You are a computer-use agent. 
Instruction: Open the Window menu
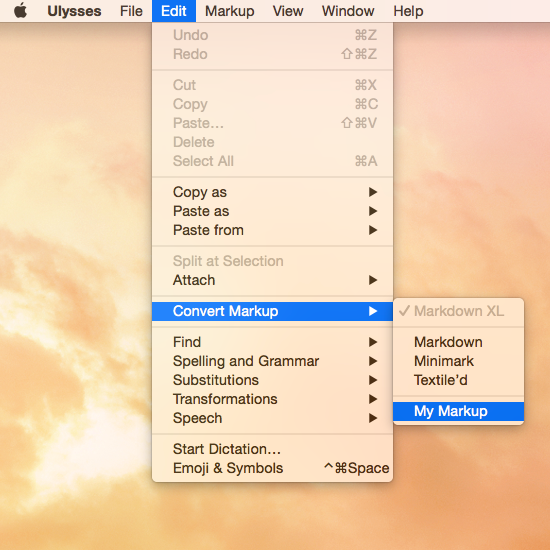coord(348,11)
